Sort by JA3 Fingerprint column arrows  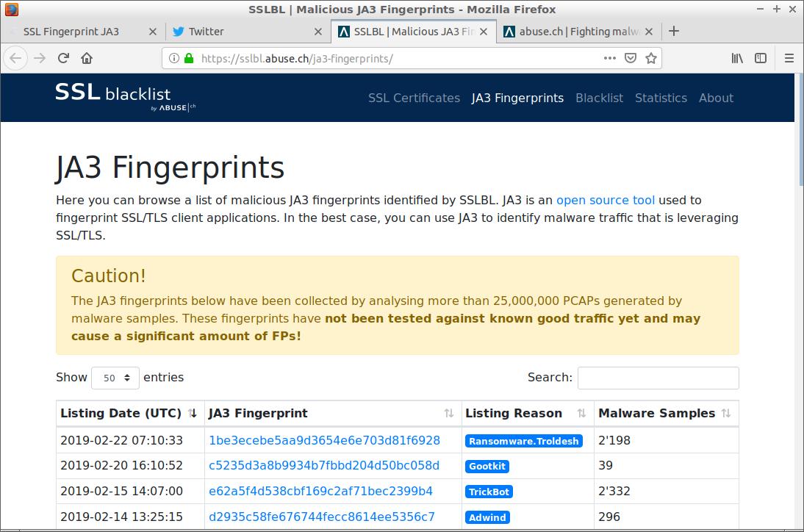coord(448,413)
